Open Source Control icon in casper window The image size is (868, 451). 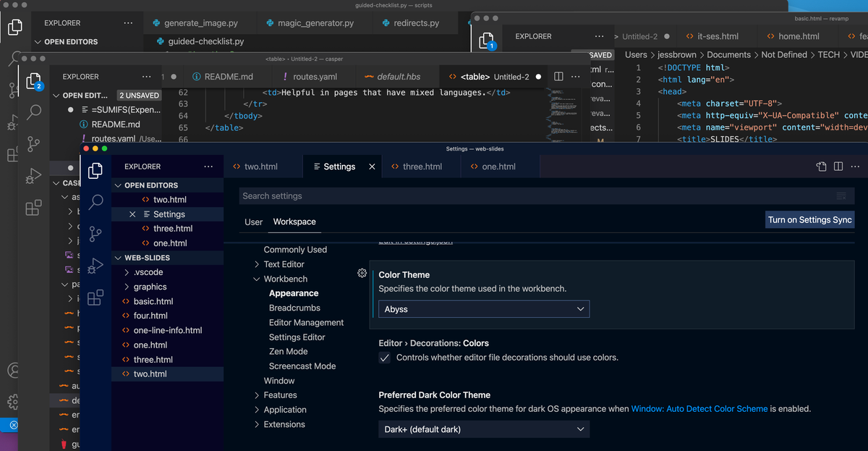tap(33, 144)
